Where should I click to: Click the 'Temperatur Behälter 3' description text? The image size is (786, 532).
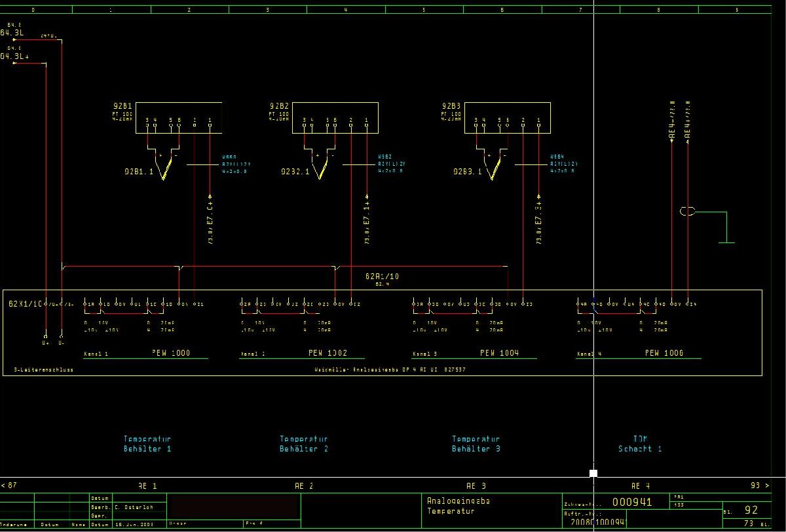pyautogui.click(x=476, y=444)
